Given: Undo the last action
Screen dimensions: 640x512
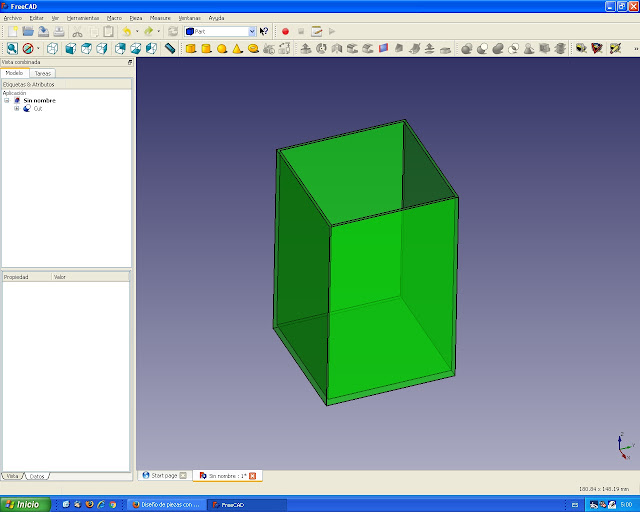Looking at the screenshot, I should pyautogui.click(x=127, y=31).
